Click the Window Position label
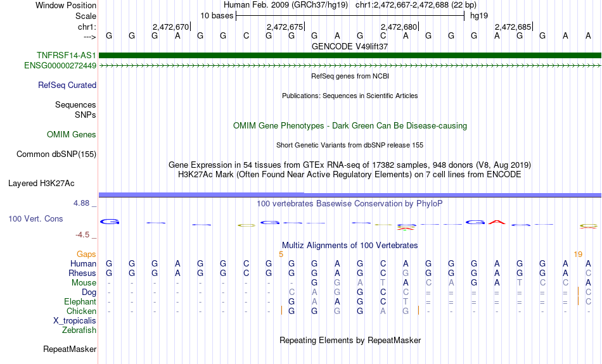The width and height of the screenshot is (602, 364). [66, 5]
